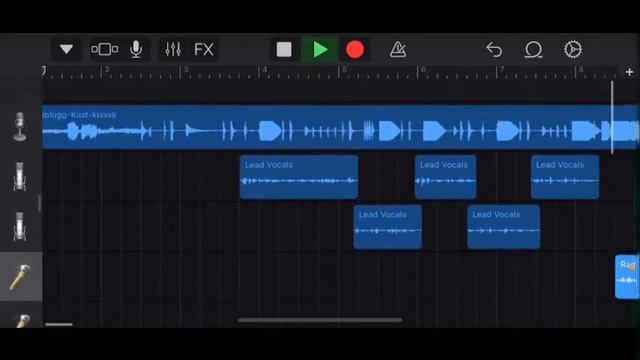Undo the last action
The width and height of the screenshot is (640, 360).
(494, 49)
